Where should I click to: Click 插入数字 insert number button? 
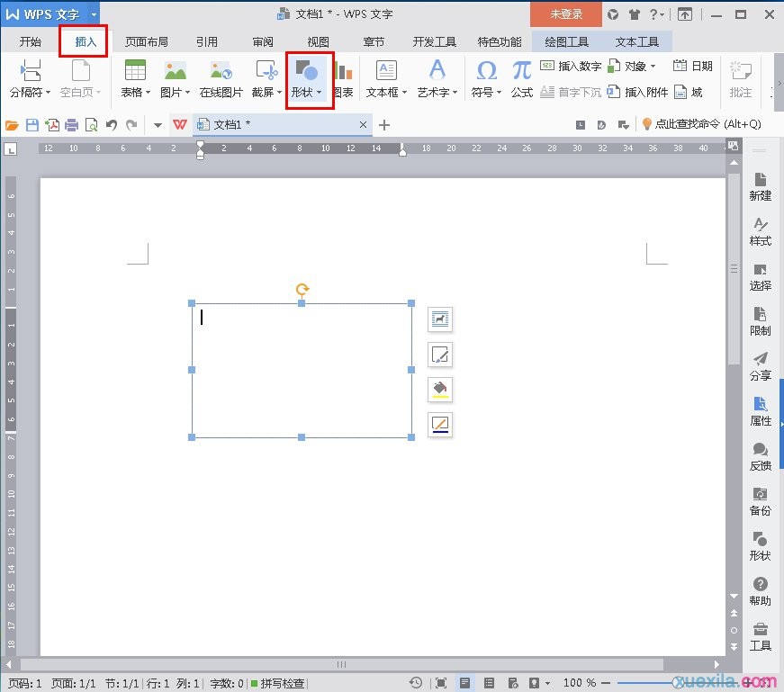point(571,66)
